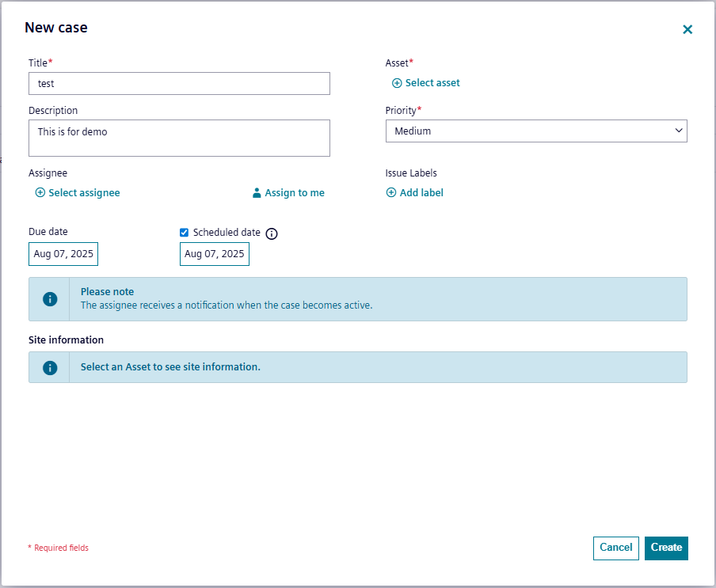Open the Priority dropdown showing Medium
The height and width of the screenshot is (588, 716).
click(x=536, y=131)
